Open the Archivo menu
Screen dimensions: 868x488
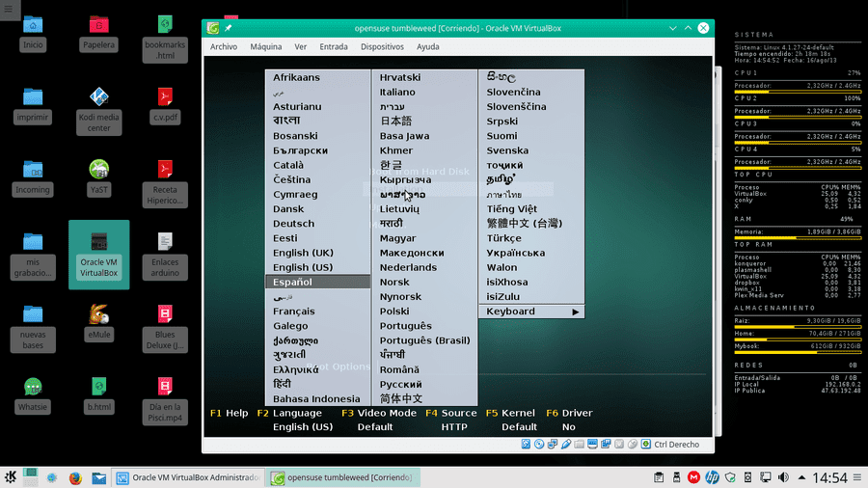[x=224, y=47]
